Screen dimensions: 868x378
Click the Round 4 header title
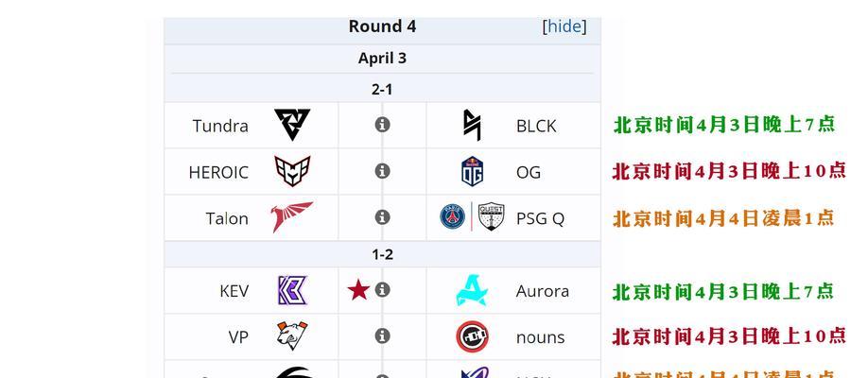point(382,26)
